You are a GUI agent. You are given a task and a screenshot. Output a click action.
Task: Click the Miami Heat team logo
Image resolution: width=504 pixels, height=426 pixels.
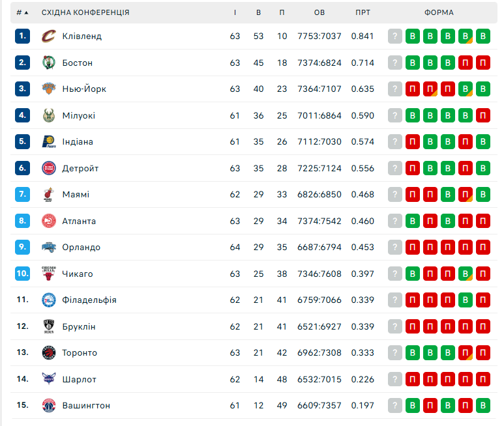[x=49, y=195]
